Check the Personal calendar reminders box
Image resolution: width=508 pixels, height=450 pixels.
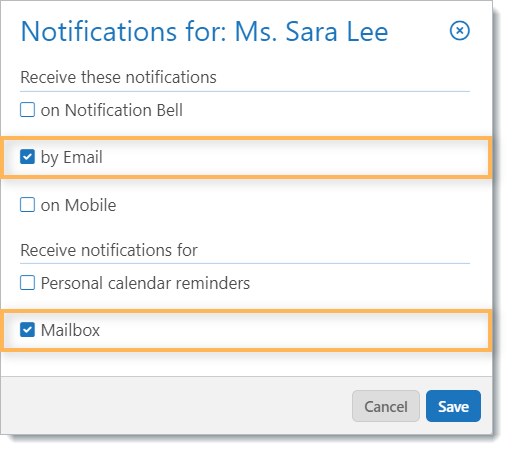pos(27,283)
